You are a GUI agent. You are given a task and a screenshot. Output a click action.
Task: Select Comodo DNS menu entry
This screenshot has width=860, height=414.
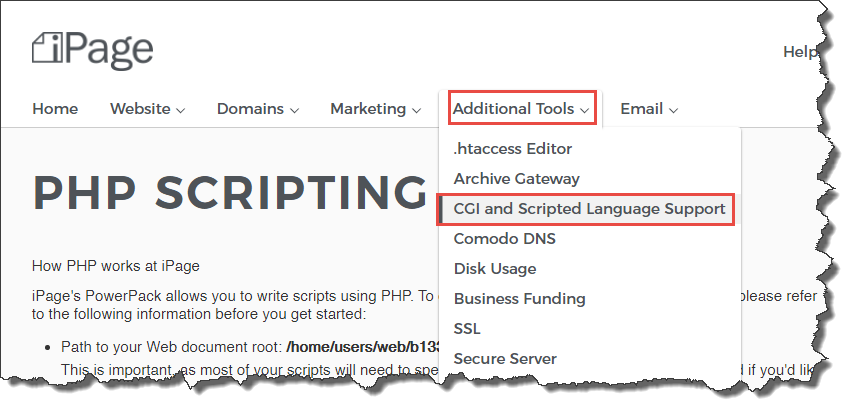point(505,239)
